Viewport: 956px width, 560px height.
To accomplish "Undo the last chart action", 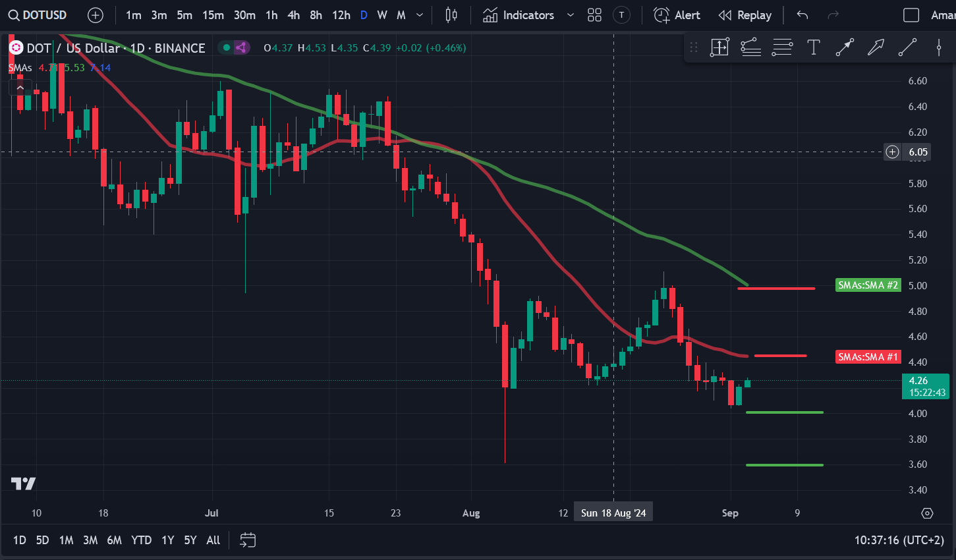I will (x=802, y=15).
